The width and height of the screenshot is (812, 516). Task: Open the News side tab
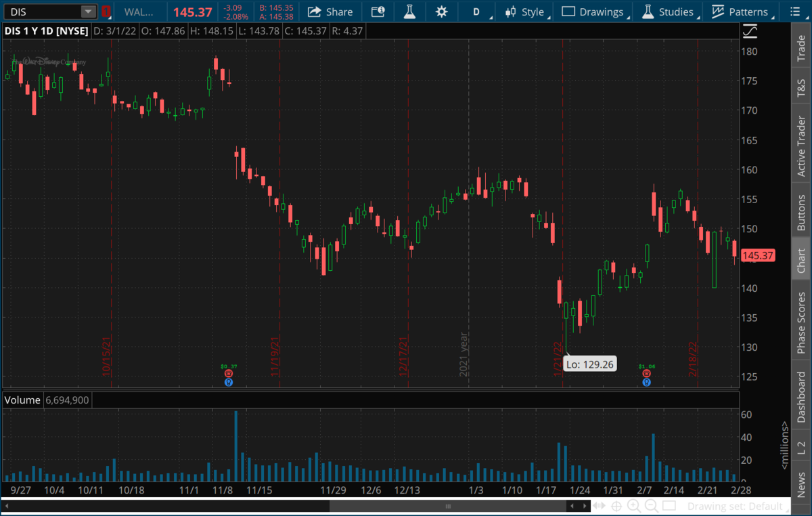(801, 483)
